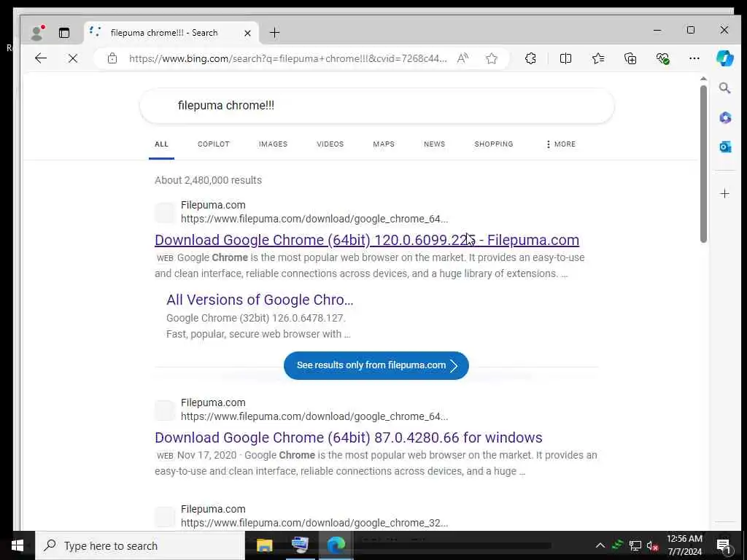The width and height of the screenshot is (747, 560).
Task: Click the taskbar Type here to search box
Action: click(x=139, y=545)
